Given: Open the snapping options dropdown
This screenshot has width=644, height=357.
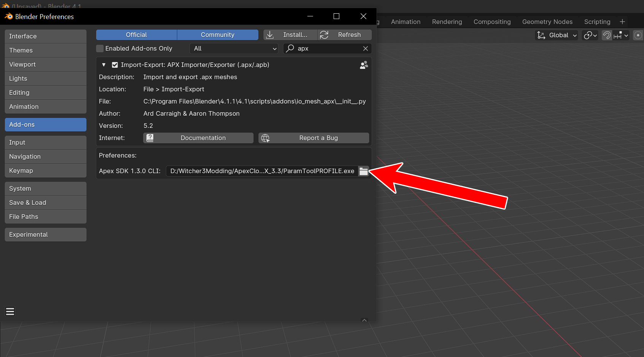Looking at the screenshot, I should (x=621, y=35).
